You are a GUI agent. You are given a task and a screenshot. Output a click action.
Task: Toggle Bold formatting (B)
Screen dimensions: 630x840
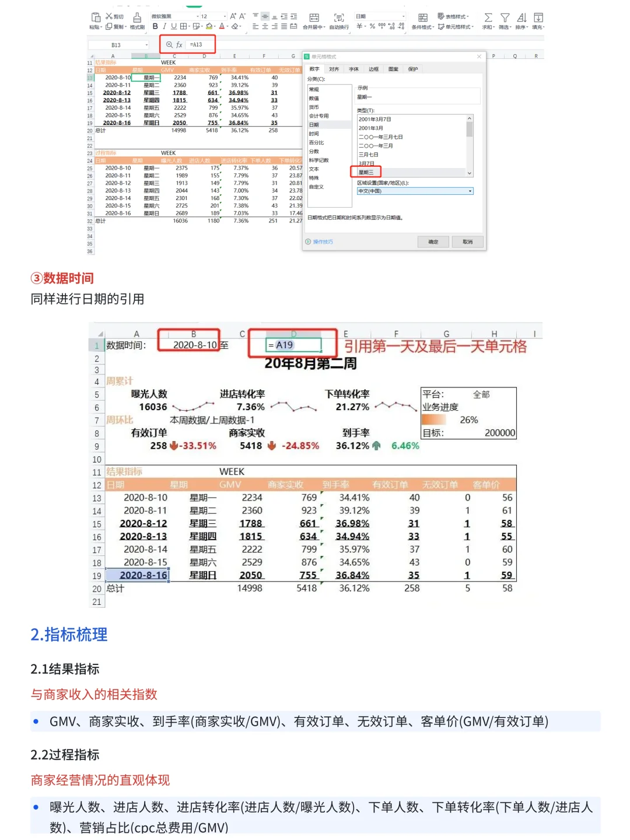155,26
